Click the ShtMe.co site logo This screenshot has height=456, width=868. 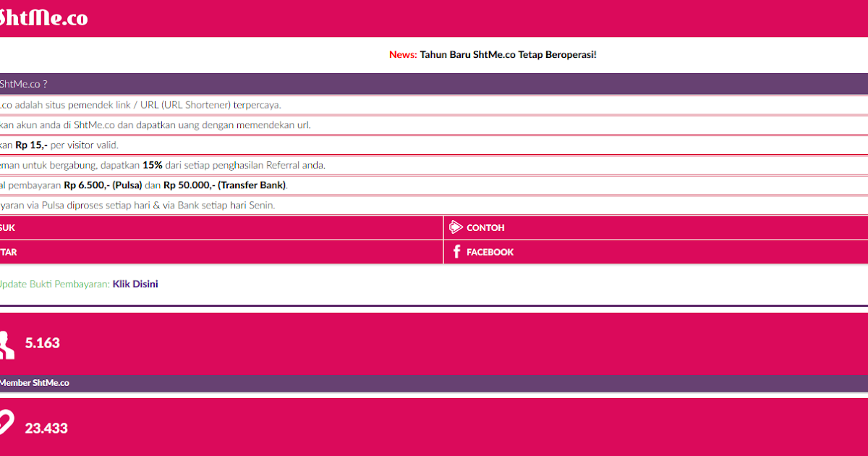pos(43,18)
